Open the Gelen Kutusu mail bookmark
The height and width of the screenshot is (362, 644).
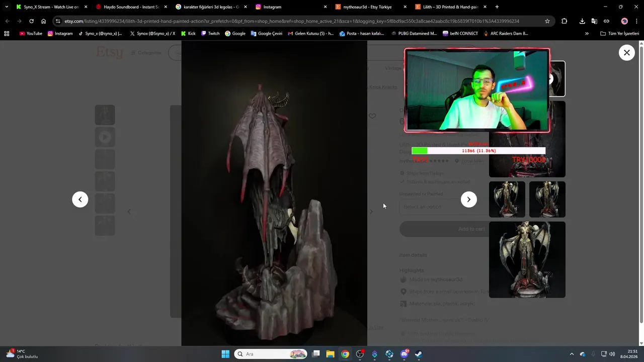pyautogui.click(x=310, y=34)
